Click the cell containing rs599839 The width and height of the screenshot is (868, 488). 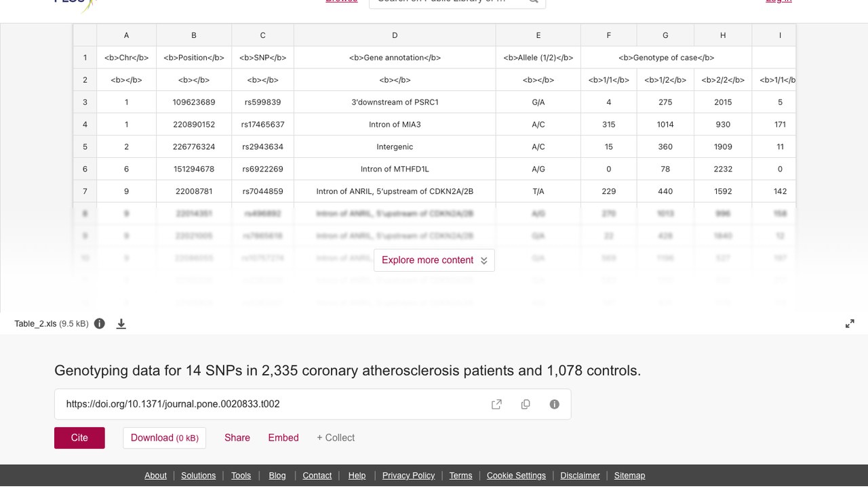[x=262, y=102]
